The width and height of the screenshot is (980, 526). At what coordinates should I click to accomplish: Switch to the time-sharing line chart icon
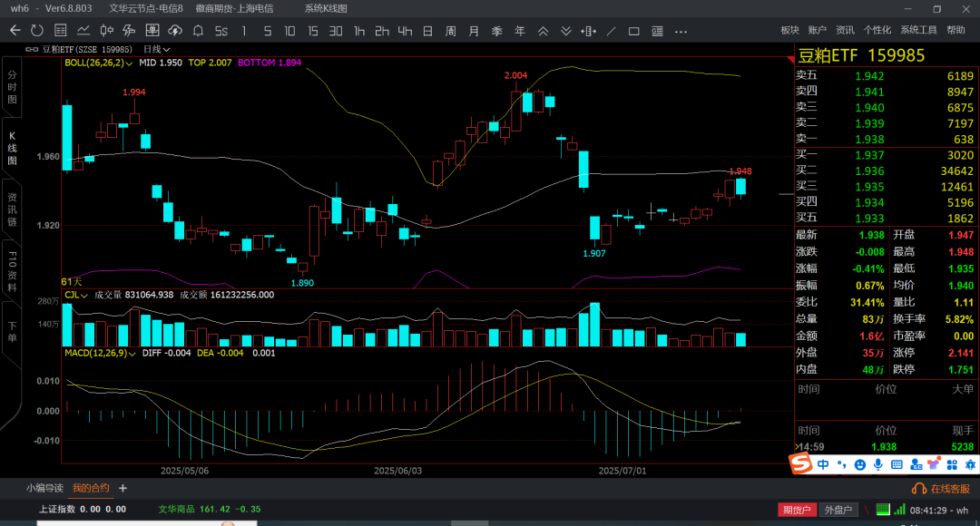coord(83,31)
